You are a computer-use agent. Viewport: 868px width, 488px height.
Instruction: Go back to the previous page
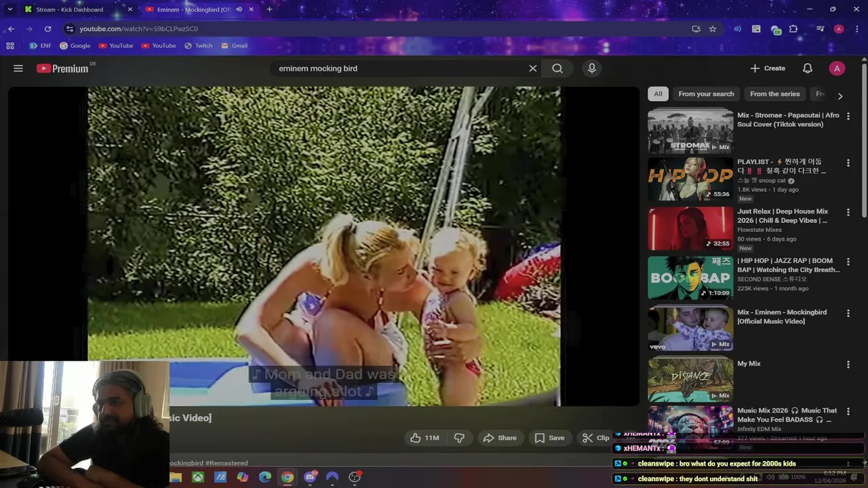[x=12, y=28]
